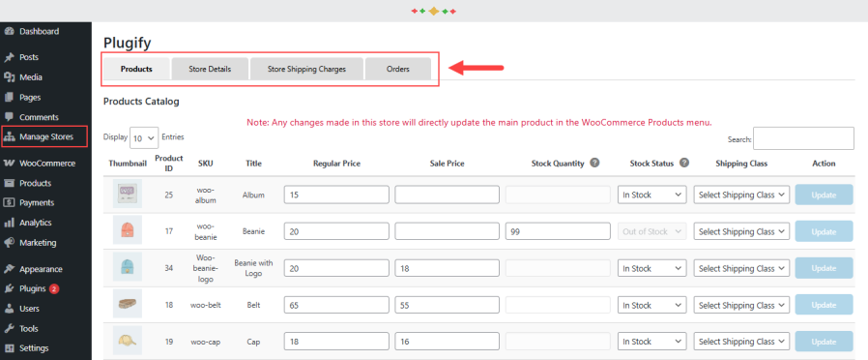The width and height of the screenshot is (868, 360).
Task: Click the Stock Status help icon
Action: (x=684, y=163)
